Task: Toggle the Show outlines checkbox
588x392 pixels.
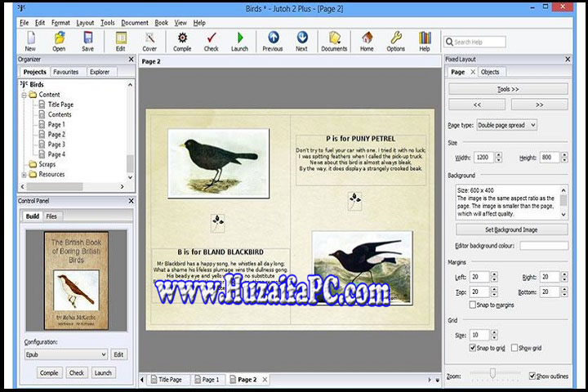Action: 532,376
